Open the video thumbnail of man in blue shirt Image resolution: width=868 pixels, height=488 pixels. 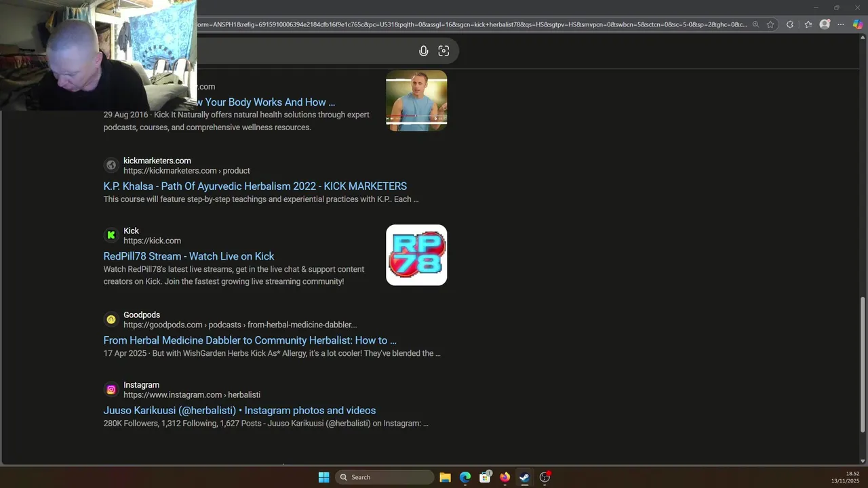[x=416, y=100]
